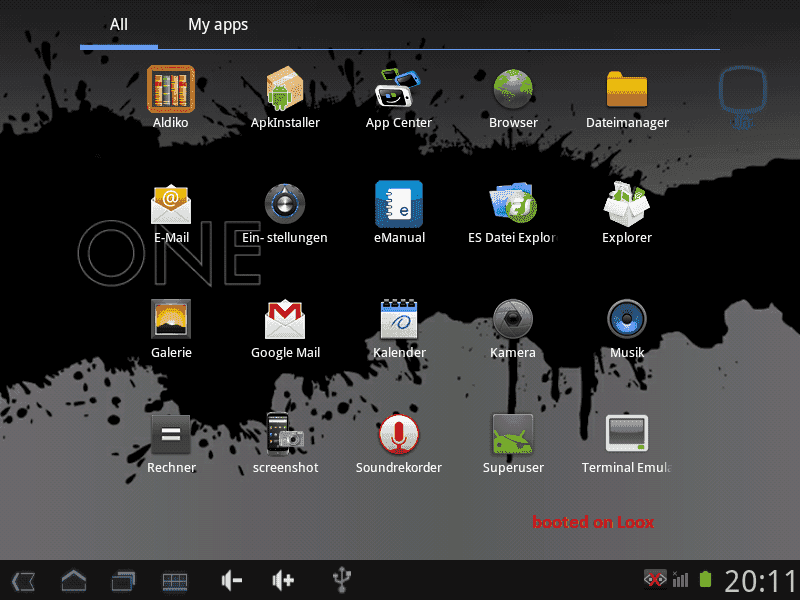
Task: Tap the 20:11 clock
Action: point(760,581)
